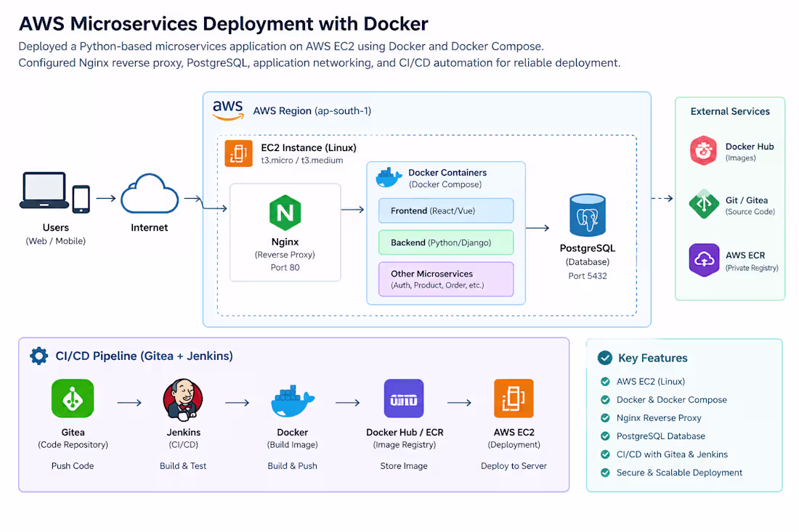Click the red Docker Hub icon
Viewport: 799px width, 532px height.
coord(704,151)
